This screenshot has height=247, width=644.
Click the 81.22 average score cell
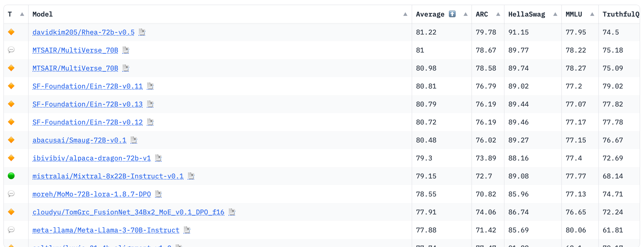click(426, 32)
